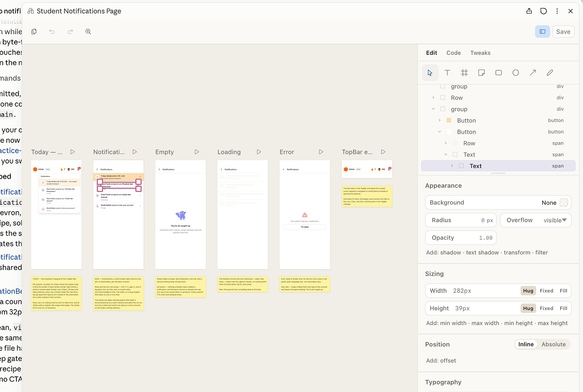Set Width sizing to Fixed

[546, 291]
